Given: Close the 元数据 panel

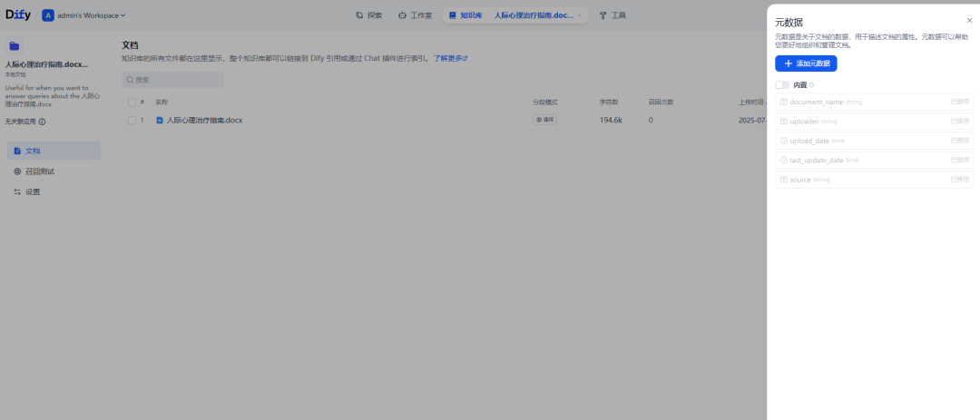Looking at the screenshot, I should tap(969, 21).
